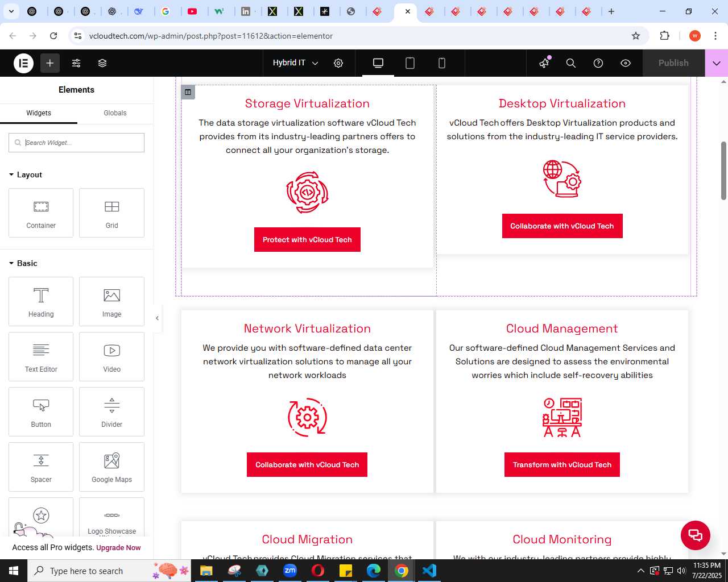
Task: Select the Cloud Monitoring heading
Action: [562, 539]
